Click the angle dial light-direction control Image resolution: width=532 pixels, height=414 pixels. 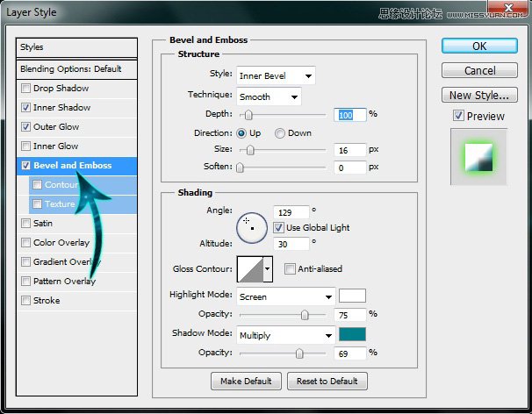click(252, 226)
